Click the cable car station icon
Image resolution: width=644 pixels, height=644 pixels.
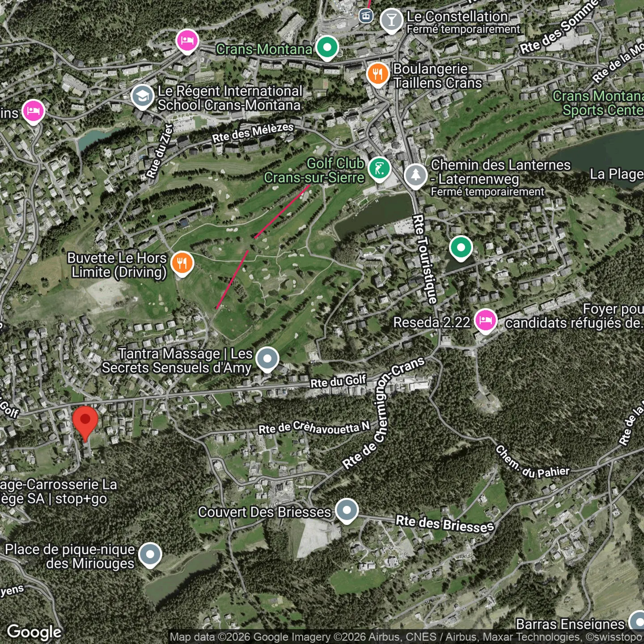(x=366, y=16)
